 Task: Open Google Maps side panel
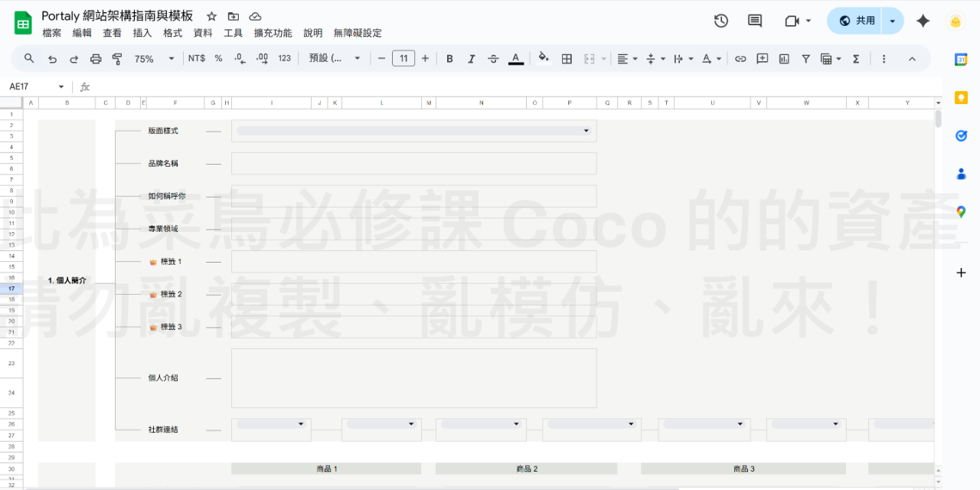coord(962,212)
